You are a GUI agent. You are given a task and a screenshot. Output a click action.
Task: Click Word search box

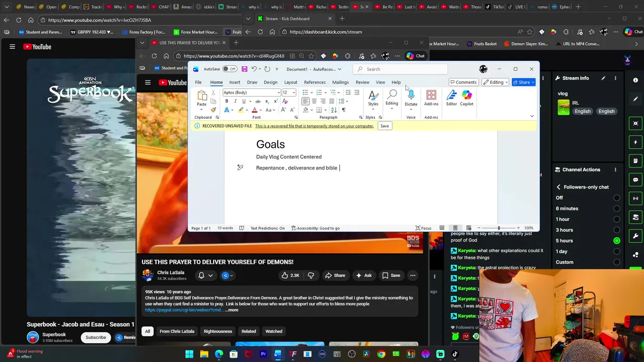coord(400,69)
